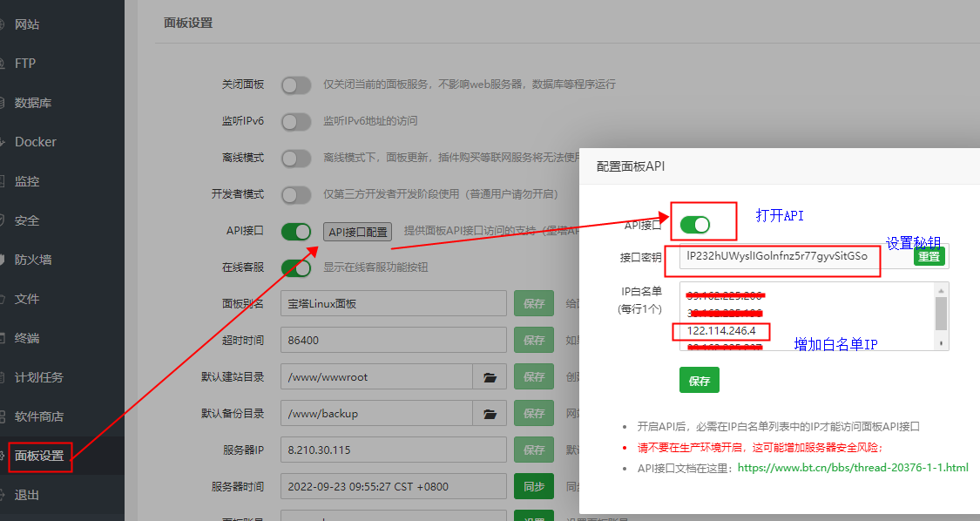Screen dimensions: 980x521
Task: Go to 数据库 in the sidebar
Action: click(32, 103)
